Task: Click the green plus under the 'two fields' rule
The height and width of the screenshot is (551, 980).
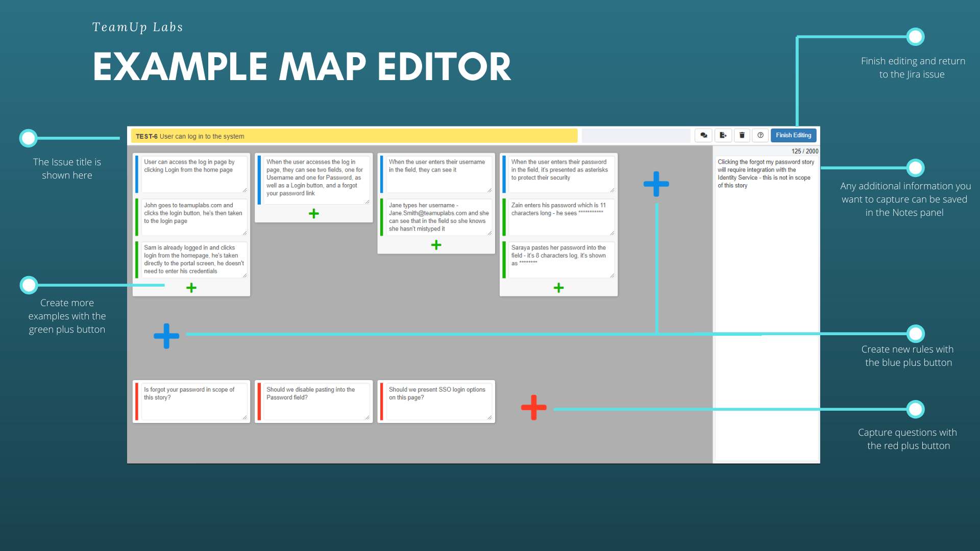Action: (x=314, y=214)
